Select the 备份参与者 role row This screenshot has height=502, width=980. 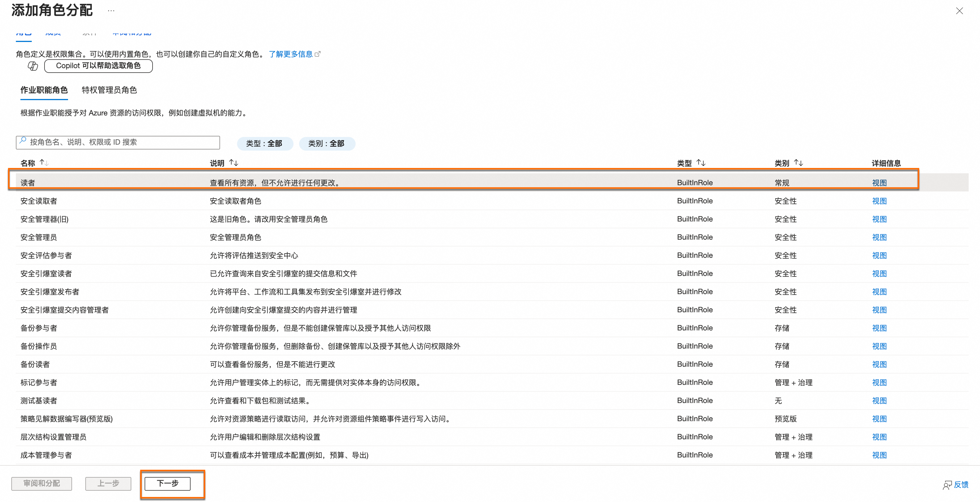tap(39, 328)
